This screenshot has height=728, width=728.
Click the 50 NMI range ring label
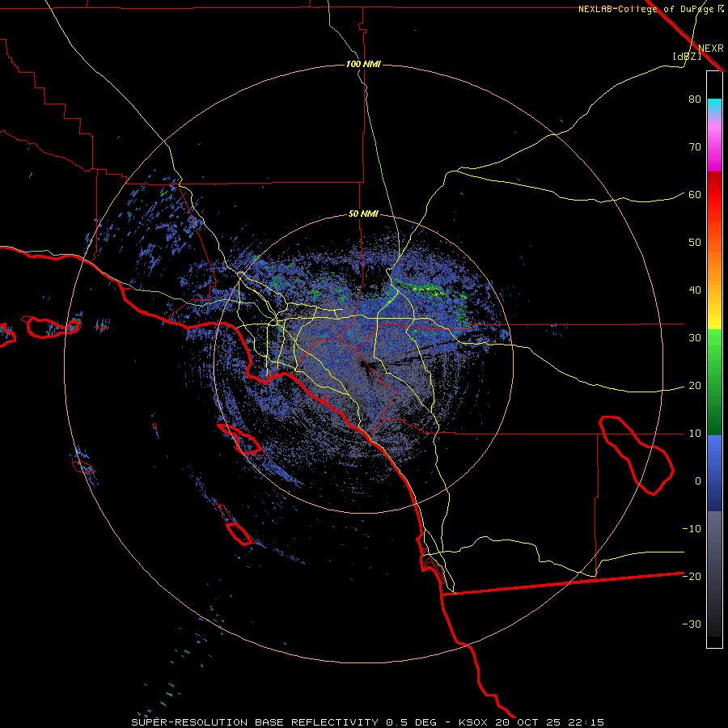[x=363, y=214]
